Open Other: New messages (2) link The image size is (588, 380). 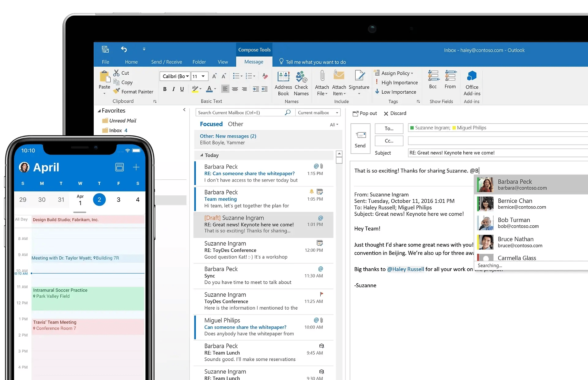pos(228,136)
